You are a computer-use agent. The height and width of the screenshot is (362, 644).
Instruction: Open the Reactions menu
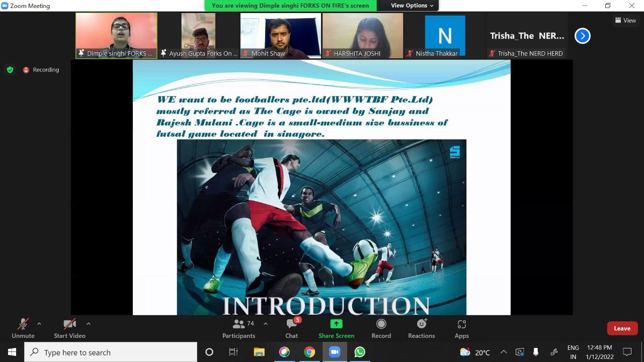(421, 328)
